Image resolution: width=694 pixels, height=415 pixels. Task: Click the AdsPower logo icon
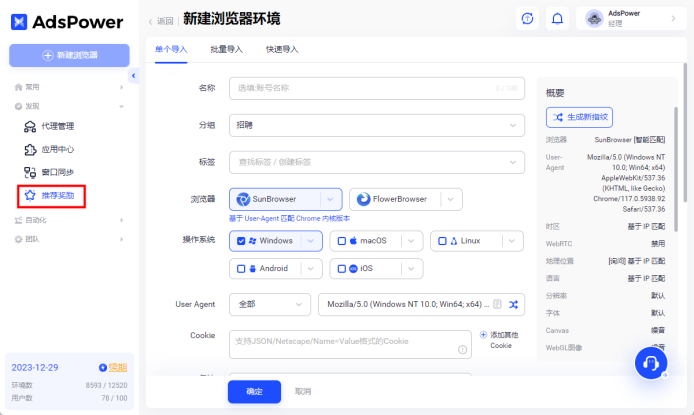[x=19, y=22]
